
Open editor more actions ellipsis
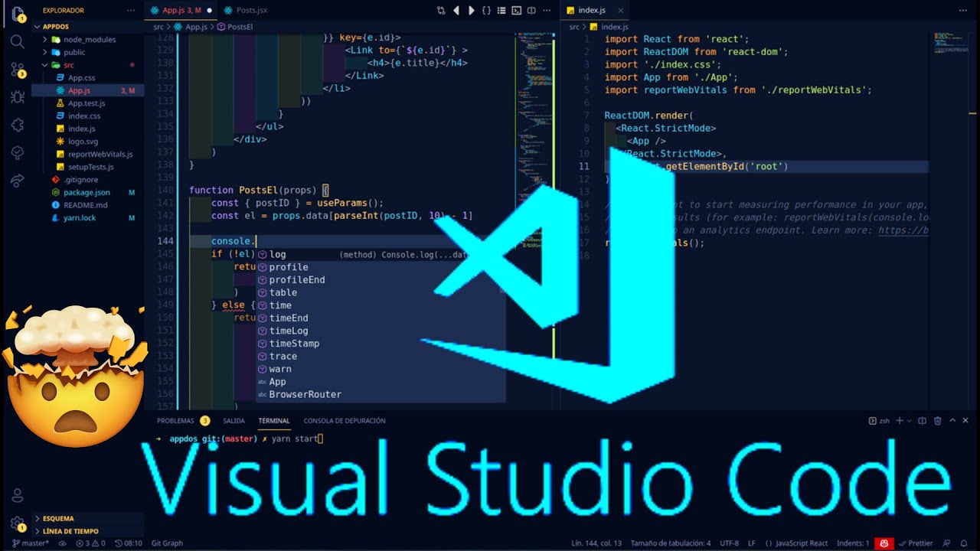pos(546,11)
